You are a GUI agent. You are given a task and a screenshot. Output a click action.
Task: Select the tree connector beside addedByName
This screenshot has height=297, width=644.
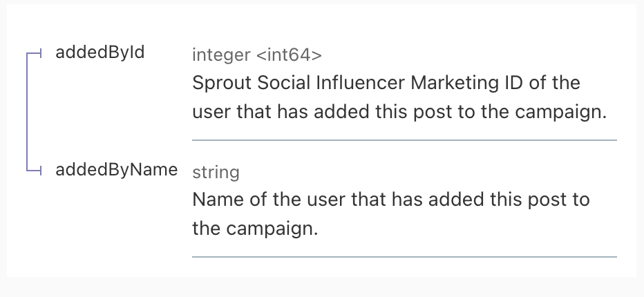[x=36, y=170]
